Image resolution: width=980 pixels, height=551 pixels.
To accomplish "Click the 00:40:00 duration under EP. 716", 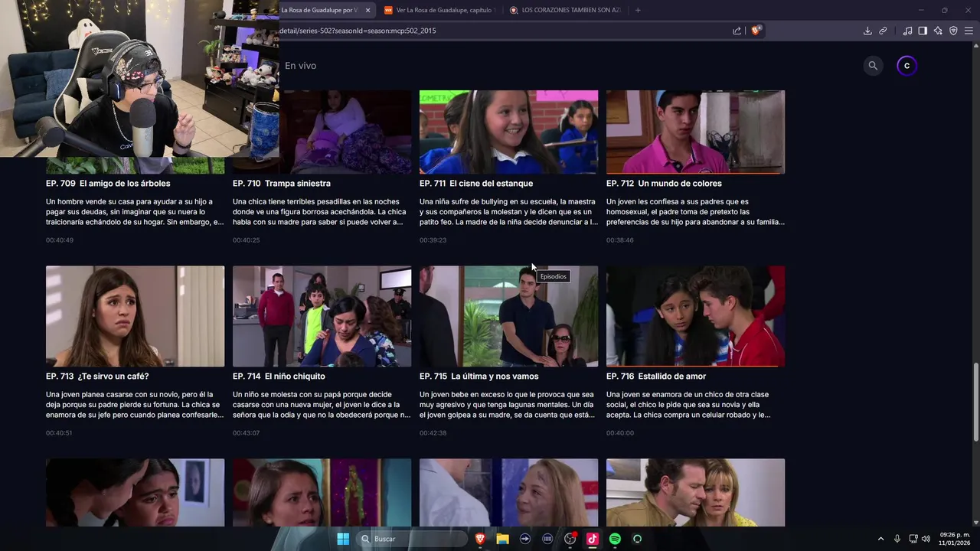I will pos(619,433).
